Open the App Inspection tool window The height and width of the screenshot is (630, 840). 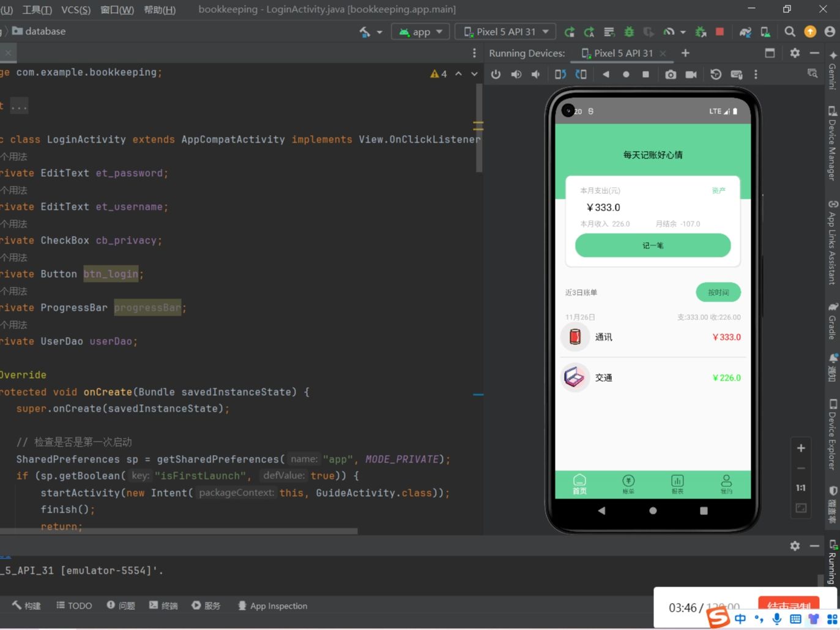[x=273, y=606]
